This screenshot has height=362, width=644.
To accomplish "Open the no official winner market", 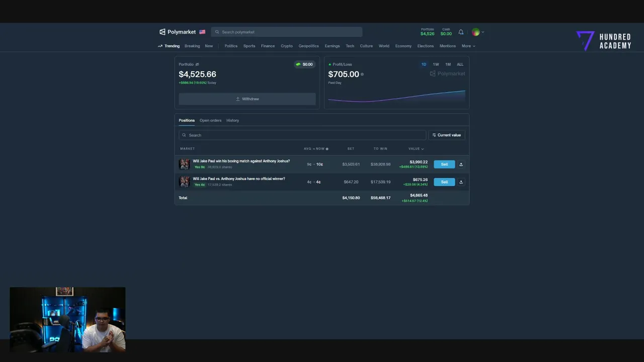I will [238, 179].
